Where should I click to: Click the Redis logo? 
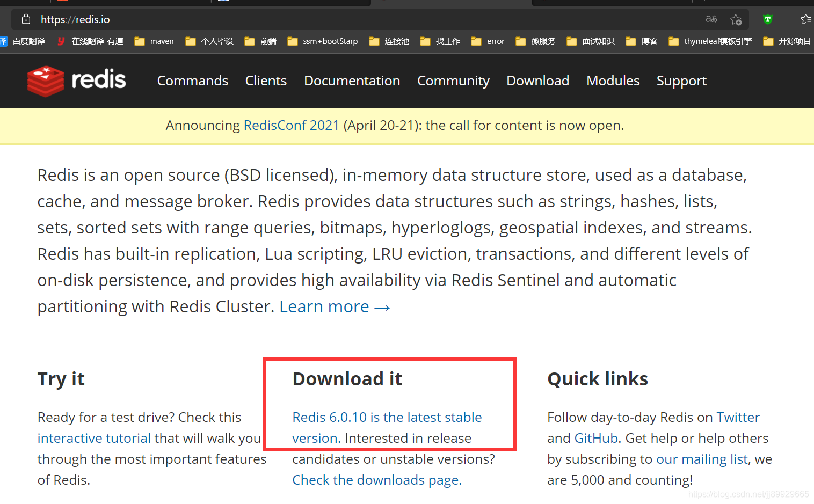(x=76, y=81)
